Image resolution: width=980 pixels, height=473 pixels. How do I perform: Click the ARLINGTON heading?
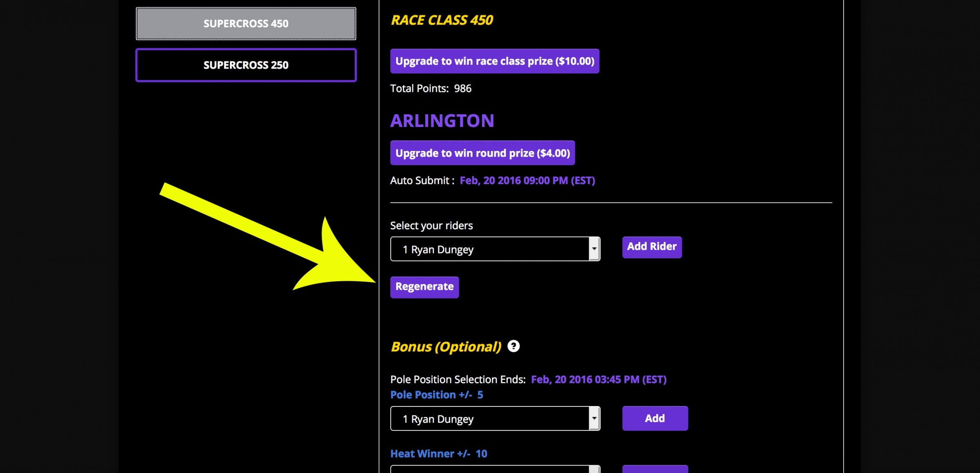pos(442,121)
